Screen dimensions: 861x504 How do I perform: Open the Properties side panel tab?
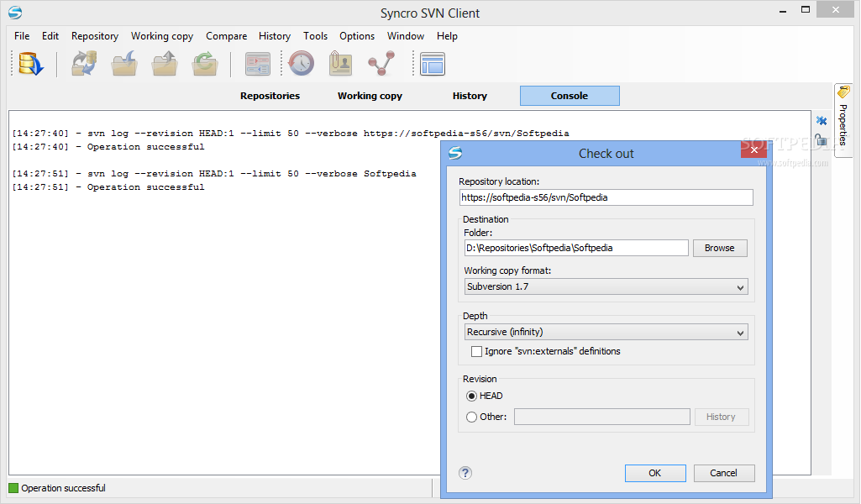(843, 119)
